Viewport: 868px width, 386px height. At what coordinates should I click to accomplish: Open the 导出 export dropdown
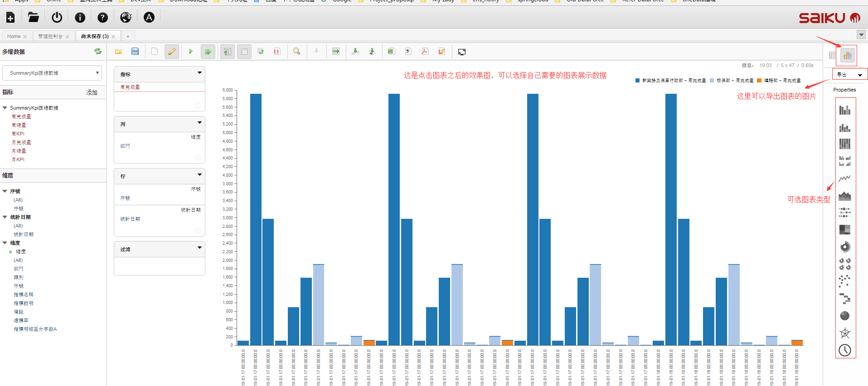850,74
